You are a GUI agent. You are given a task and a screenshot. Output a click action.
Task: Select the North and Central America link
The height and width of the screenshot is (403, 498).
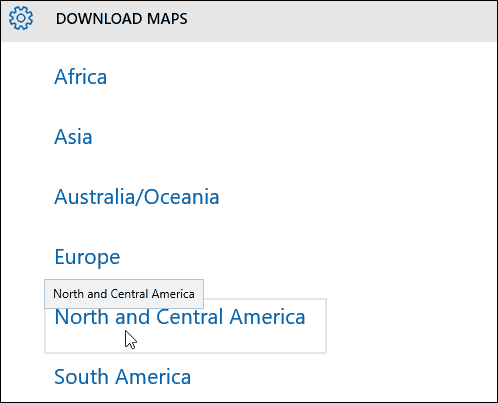(x=180, y=317)
